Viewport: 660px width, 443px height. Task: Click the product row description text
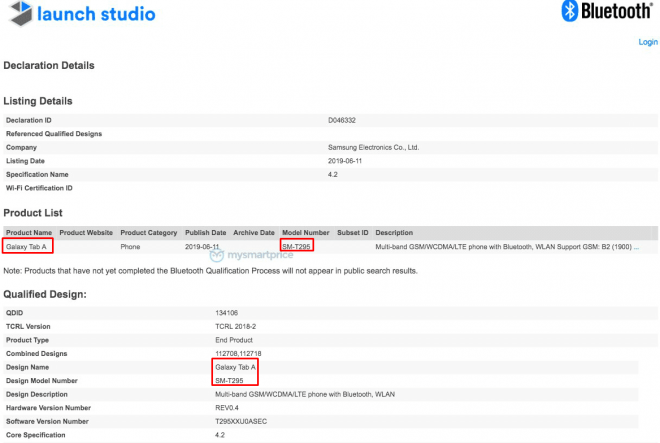tap(504, 247)
